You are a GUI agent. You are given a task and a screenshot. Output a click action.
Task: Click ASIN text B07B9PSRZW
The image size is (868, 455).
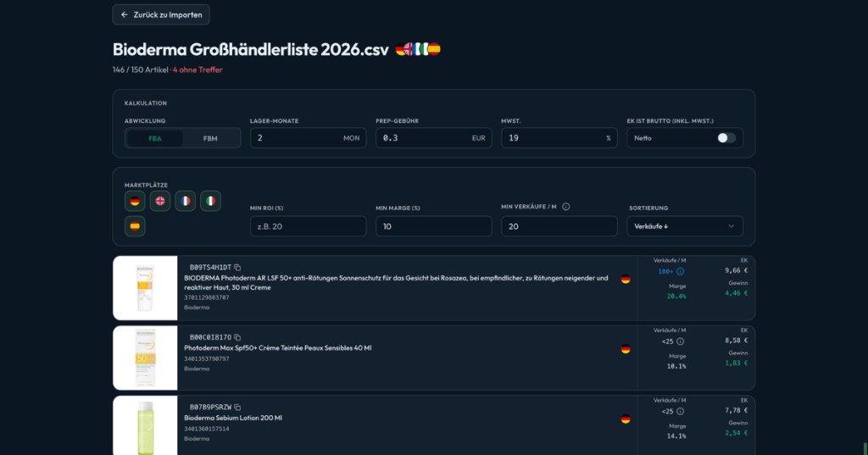tap(210, 408)
